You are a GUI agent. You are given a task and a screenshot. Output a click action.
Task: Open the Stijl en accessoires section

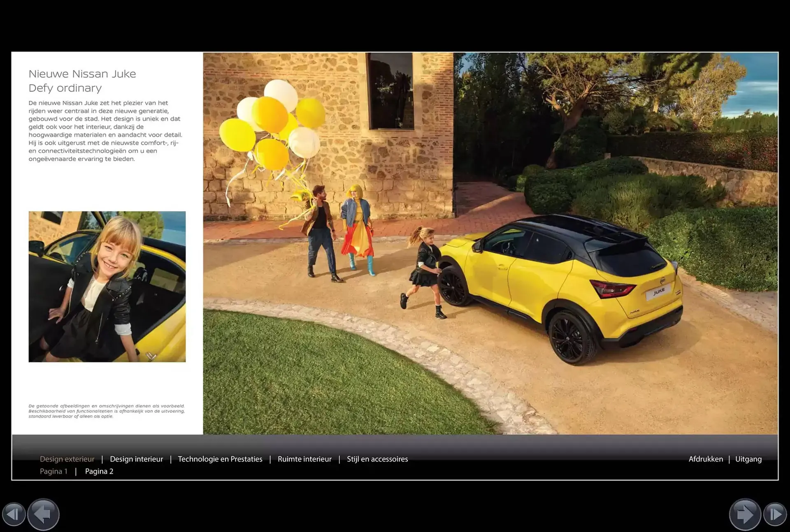pyautogui.click(x=377, y=459)
